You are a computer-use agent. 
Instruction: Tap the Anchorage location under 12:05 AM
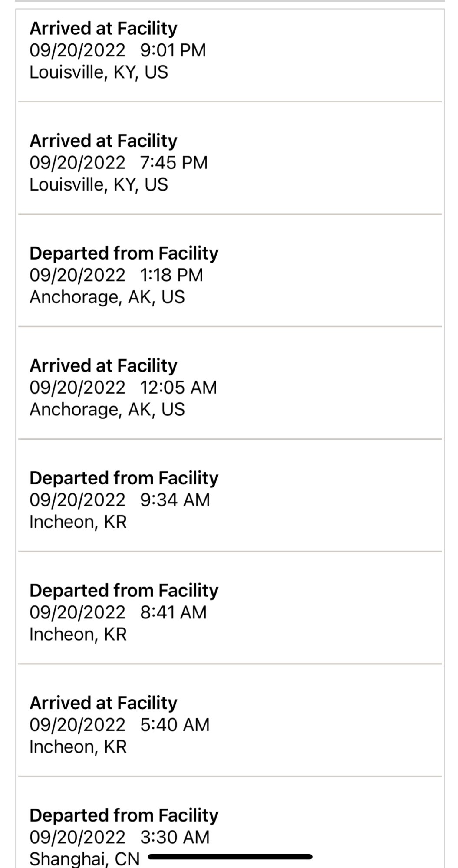[x=107, y=409]
